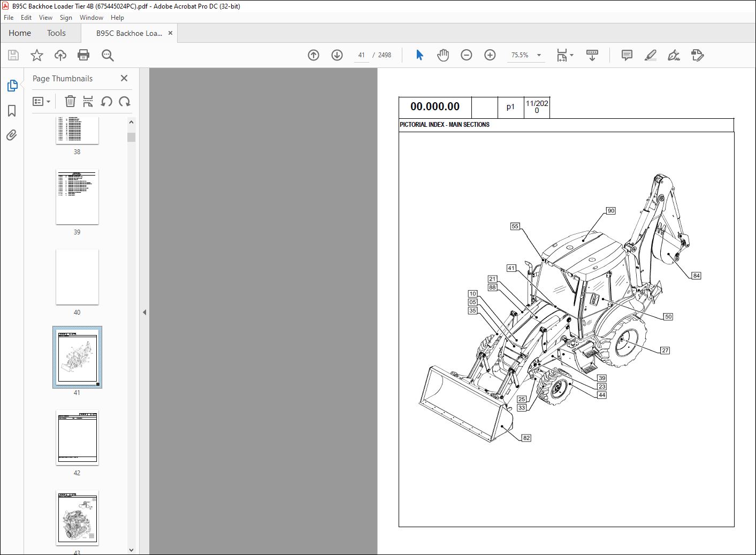
Task: Select page 42 thumbnail
Action: pyautogui.click(x=77, y=438)
